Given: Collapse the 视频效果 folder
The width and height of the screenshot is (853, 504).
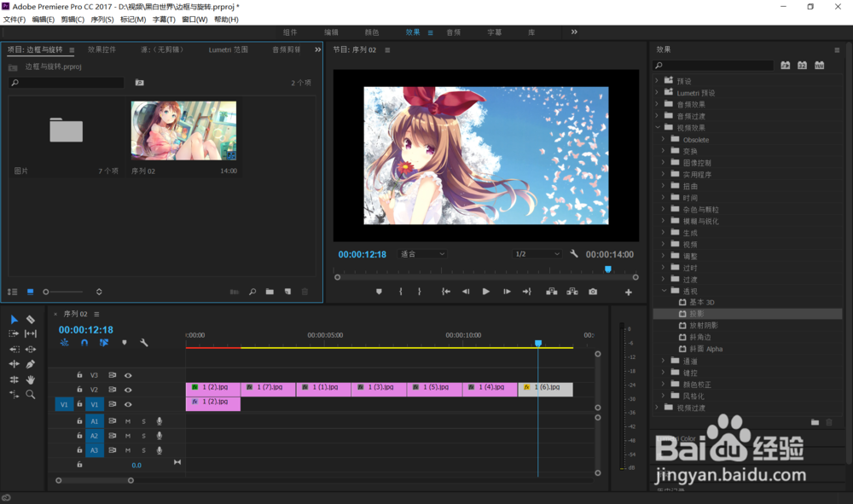Looking at the screenshot, I should click(x=657, y=127).
